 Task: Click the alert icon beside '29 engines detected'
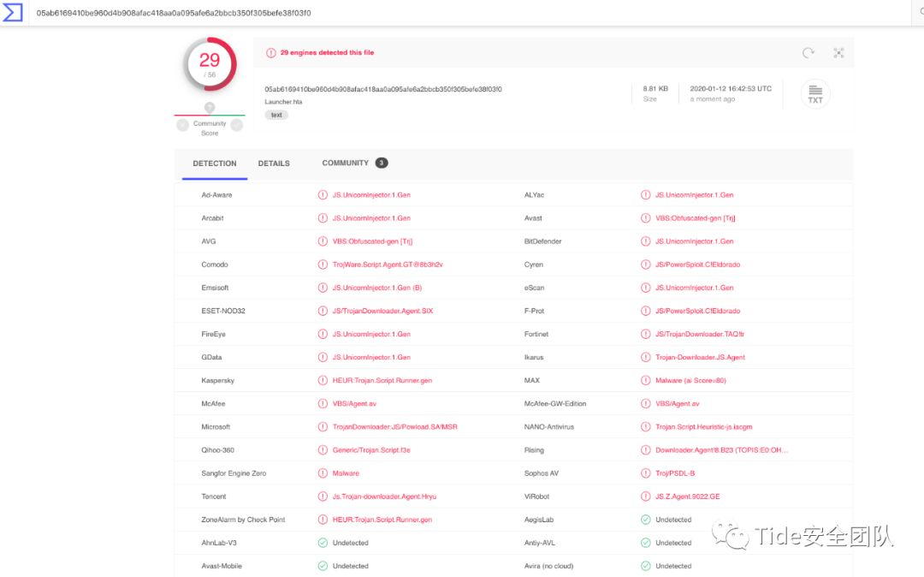[270, 52]
